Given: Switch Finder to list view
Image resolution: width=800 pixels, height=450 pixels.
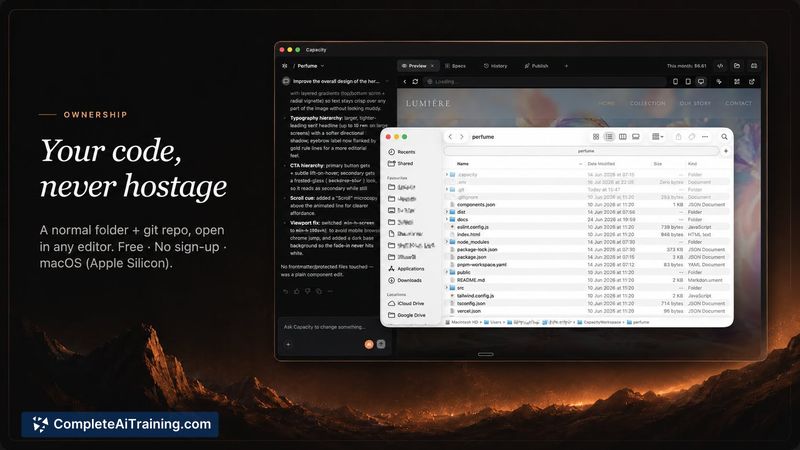Looking at the screenshot, I should 609,137.
